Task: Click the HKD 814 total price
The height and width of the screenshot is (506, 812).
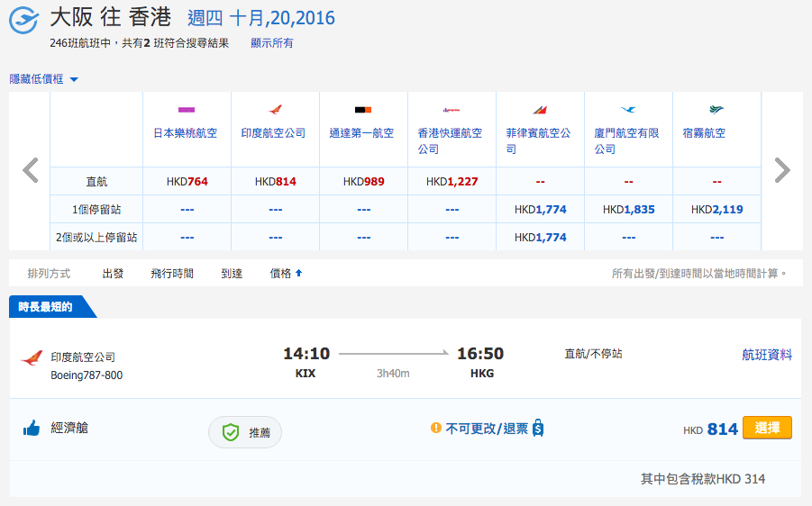Action: (x=710, y=429)
